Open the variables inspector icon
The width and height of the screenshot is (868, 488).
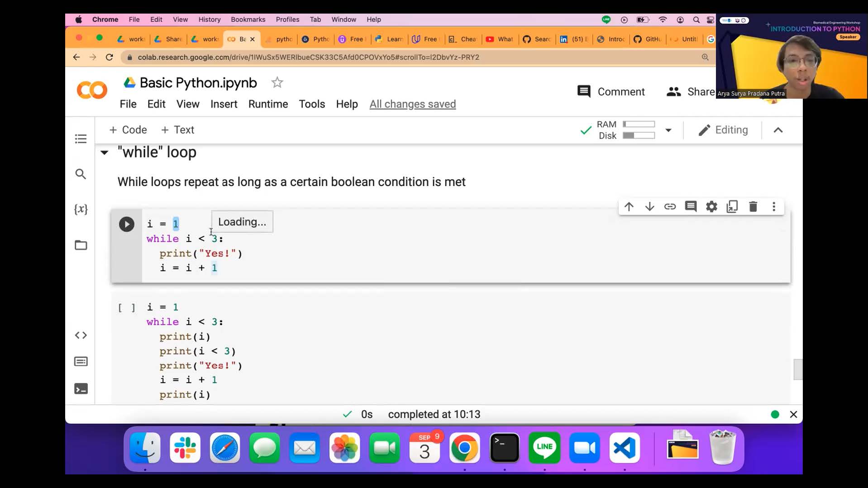coord(81,209)
